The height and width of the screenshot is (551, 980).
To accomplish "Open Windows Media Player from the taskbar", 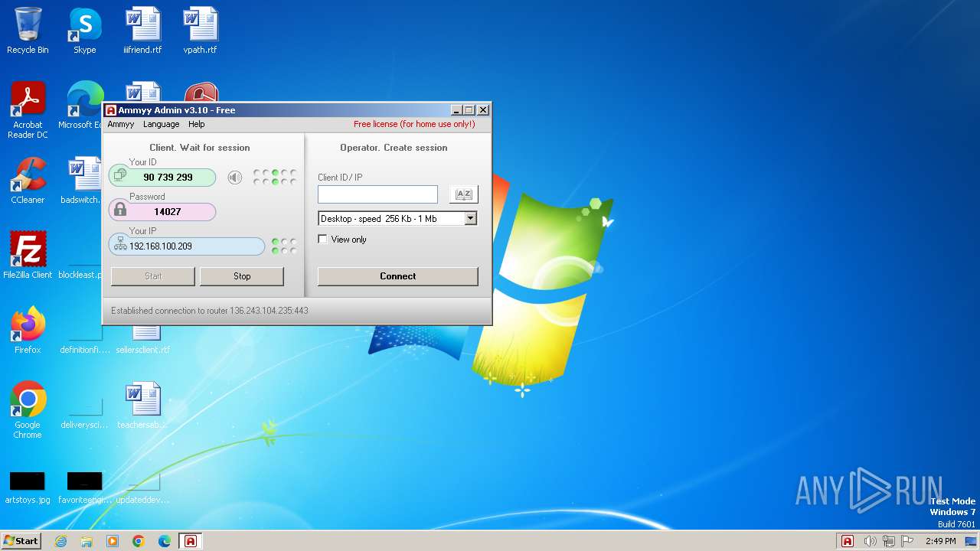I will coord(113,541).
